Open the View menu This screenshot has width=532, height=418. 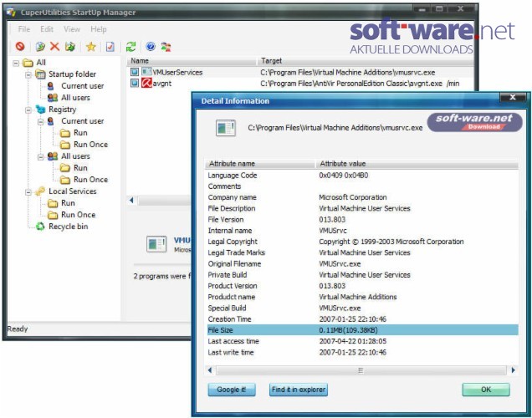coord(72,29)
